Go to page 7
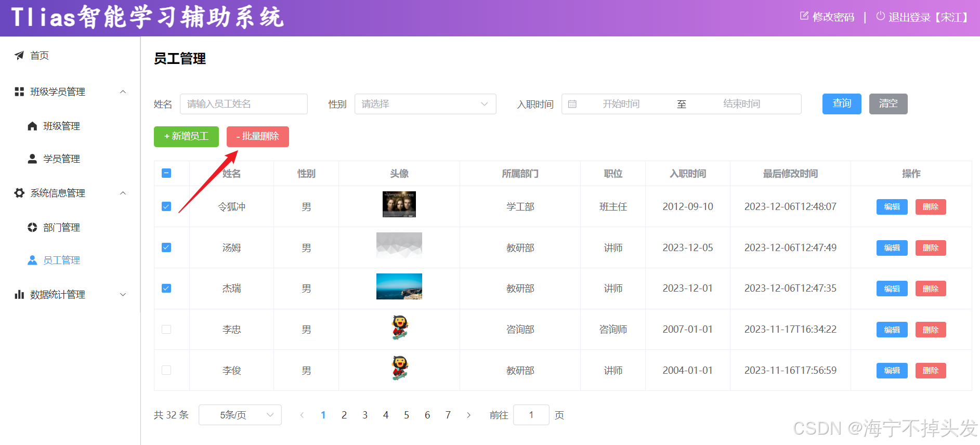980x445 pixels. click(448, 415)
